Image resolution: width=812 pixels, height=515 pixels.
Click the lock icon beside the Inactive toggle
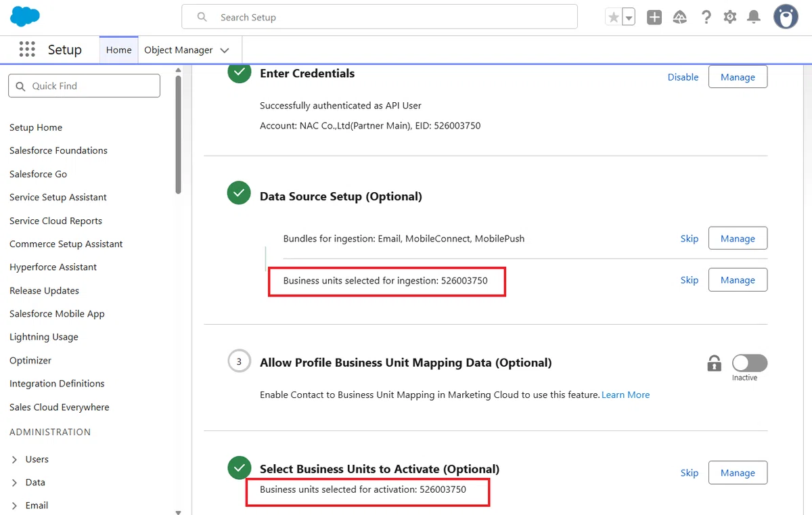(714, 363)
